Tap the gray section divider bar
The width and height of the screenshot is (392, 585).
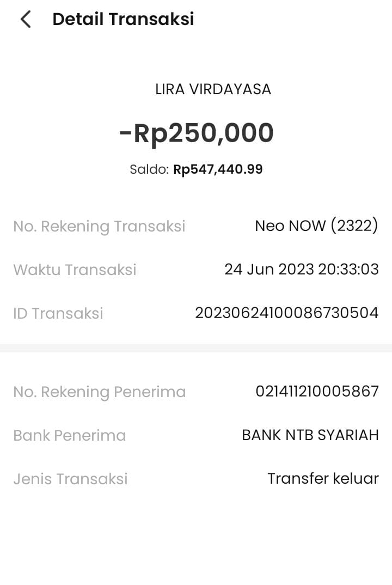tap(196, 348)
